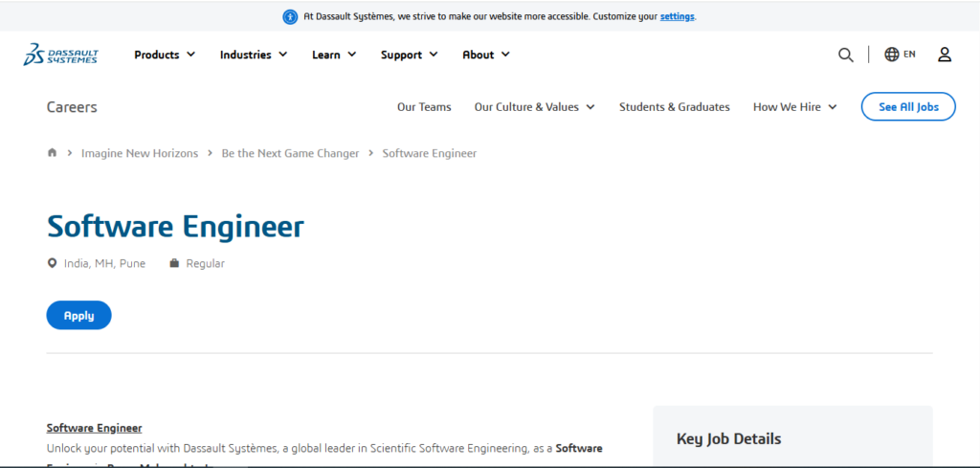The width and height of the screenshot is (980, 468).
Task: Expand the About menu
Action: tap(486, 55)
